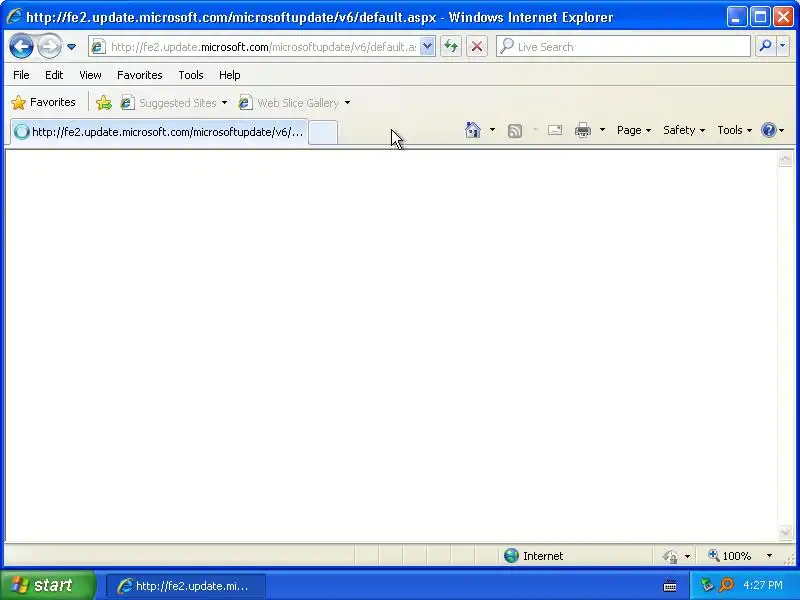Viewport: 800px width, 600px height.
Task: Expand Web Slice Gallery dropdown arrow
Action: click(347, 103)
